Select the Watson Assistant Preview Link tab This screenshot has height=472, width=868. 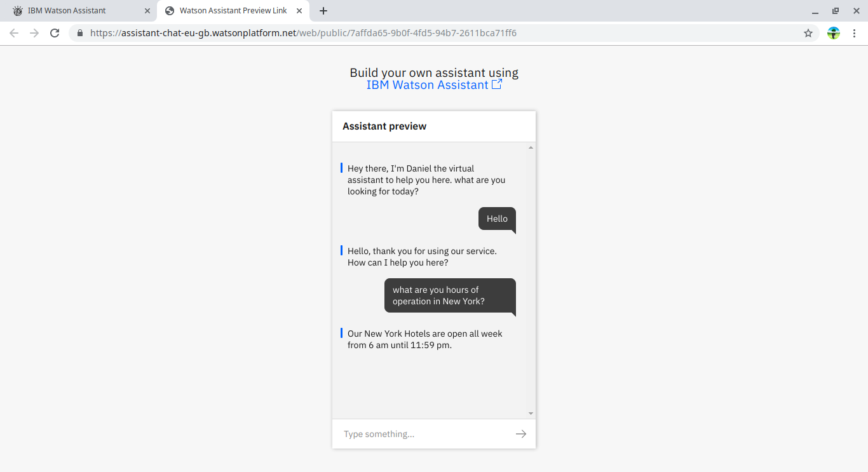(x=233, y=11)
